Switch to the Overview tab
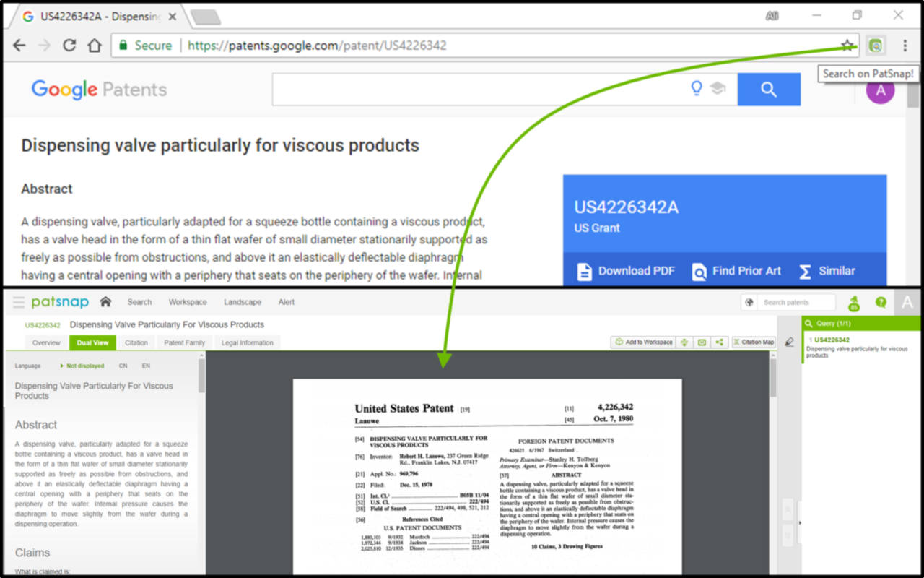 (x=46, y=343)
